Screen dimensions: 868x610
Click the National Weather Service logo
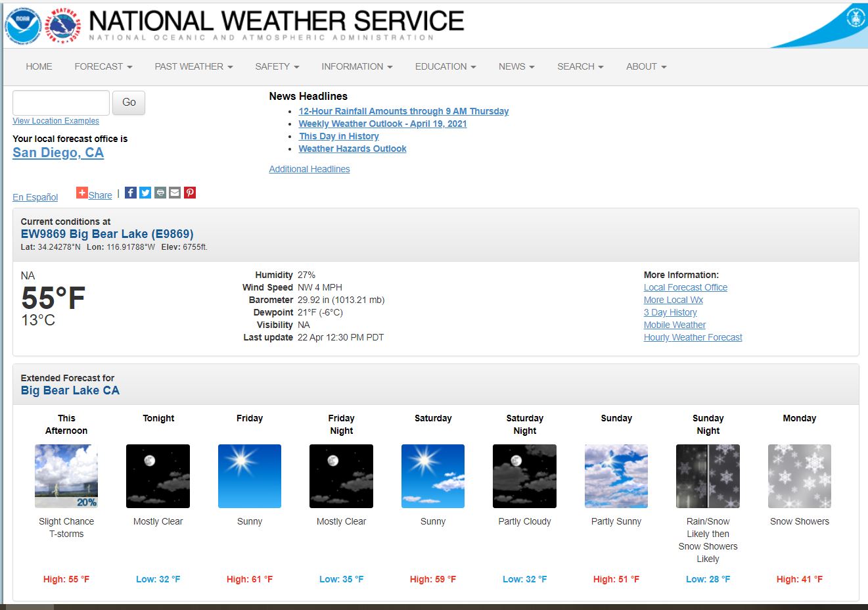point(64,26)
